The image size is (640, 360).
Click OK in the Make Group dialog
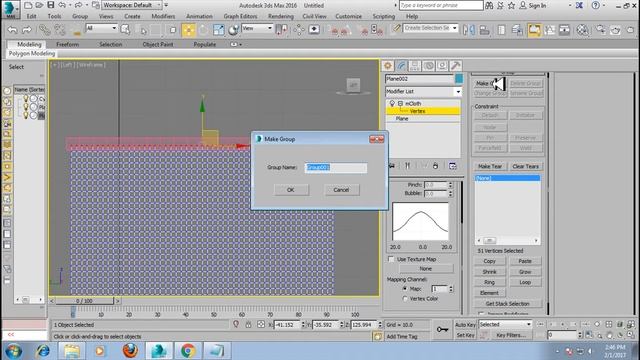coord(291,190)
